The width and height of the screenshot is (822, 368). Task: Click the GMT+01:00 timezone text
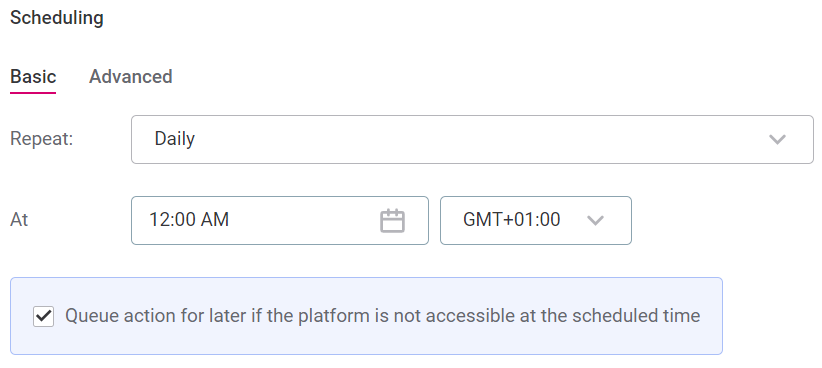(x=512, y=220)
